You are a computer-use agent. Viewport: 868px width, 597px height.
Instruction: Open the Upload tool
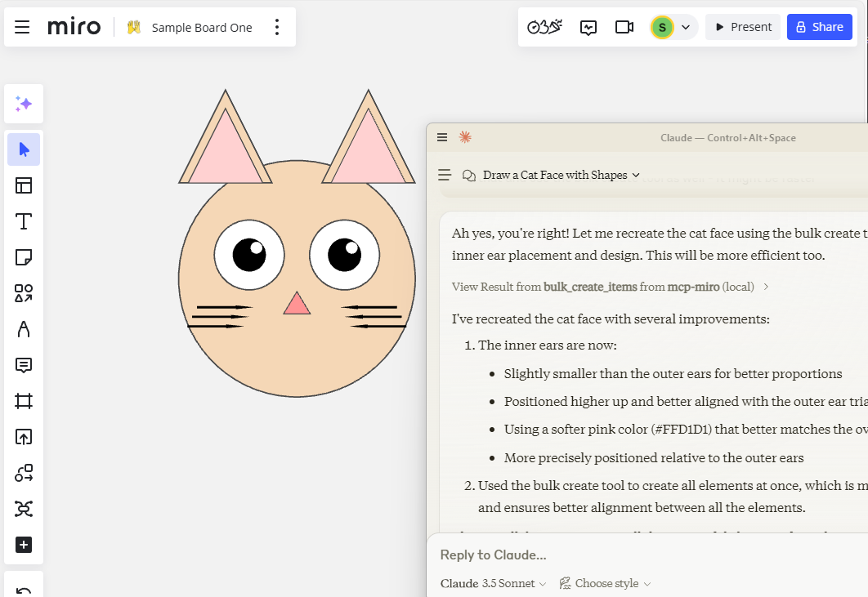[x=24, y=437]
